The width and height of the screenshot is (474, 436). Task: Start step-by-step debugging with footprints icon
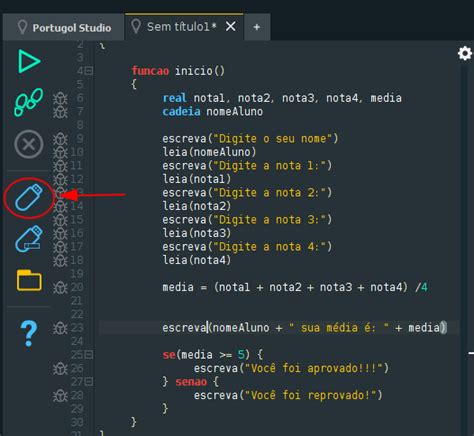(29, 102)
